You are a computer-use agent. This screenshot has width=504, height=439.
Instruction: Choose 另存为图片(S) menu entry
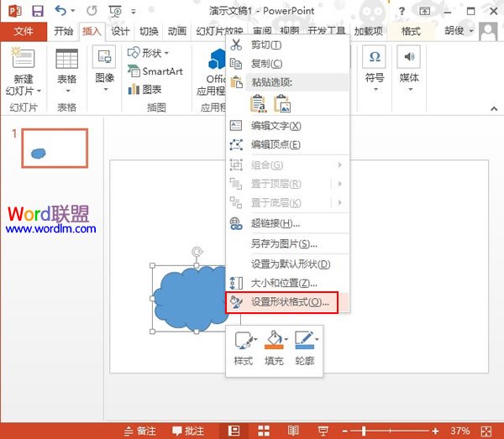[x=287, y=243]
